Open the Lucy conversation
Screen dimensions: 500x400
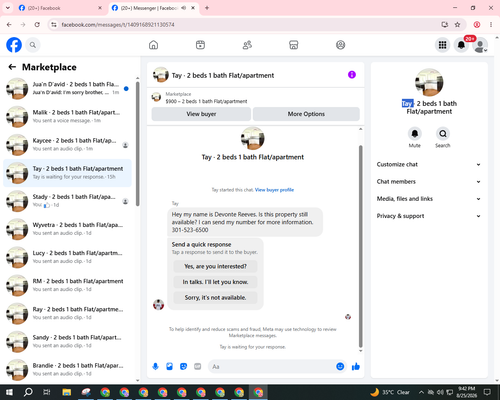tap(67, 257)
